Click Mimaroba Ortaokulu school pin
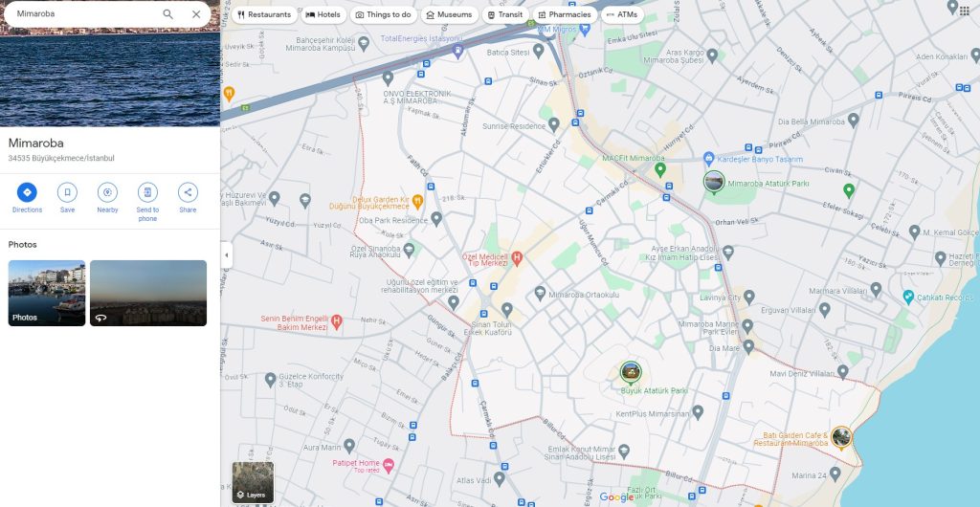980x507 pixels. [x=540, y=293]
